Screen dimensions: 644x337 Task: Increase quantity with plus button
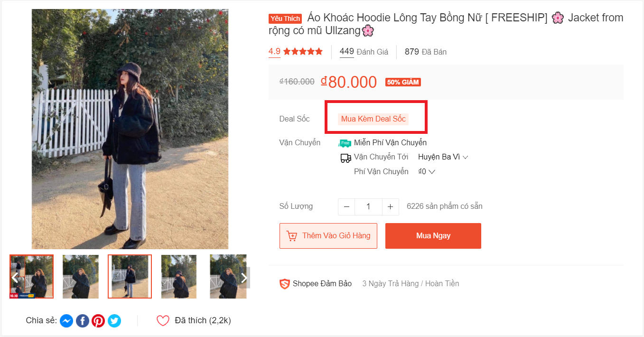tap(390, 207)
